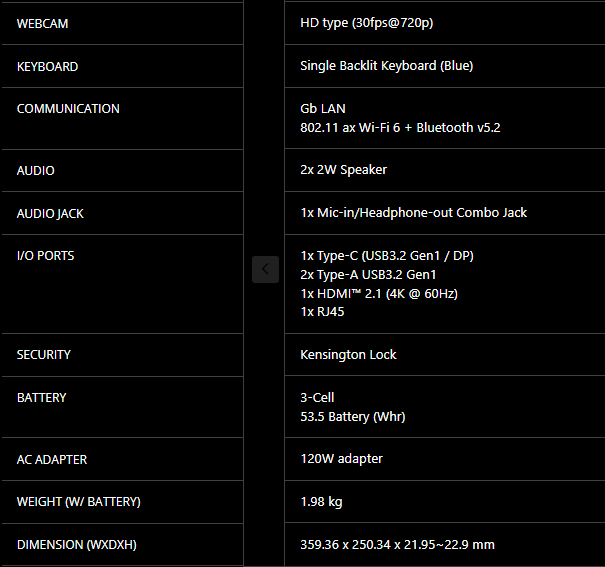Click the Kensington Lock value
The width and height of the screenshot is (605, 567).
click(x=348, y=355)
